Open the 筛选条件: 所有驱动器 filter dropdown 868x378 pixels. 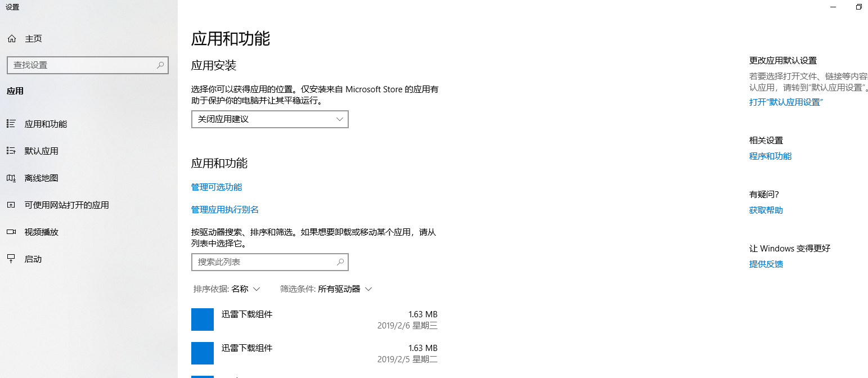(326, 289)
